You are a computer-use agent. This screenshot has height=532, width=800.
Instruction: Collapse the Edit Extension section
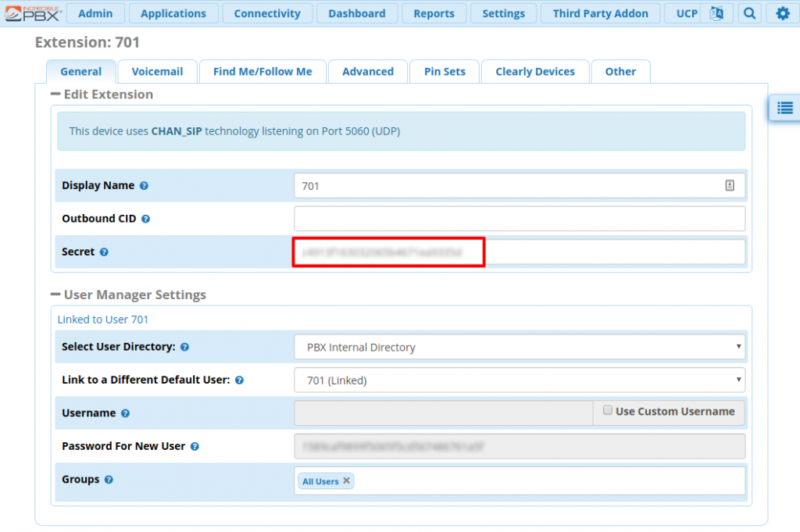[x=55, y=95]
